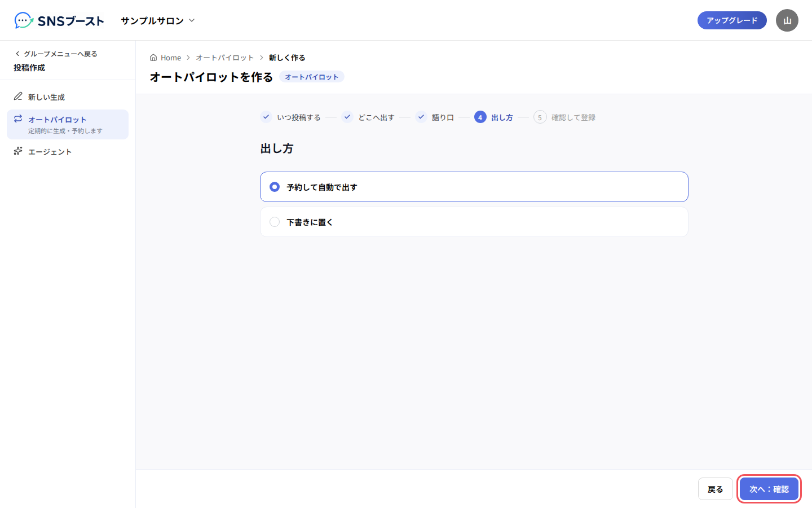This screenshot has height=508, width=812.
Task: Click the 次へ：確認 button
Action: coord(769,489)
